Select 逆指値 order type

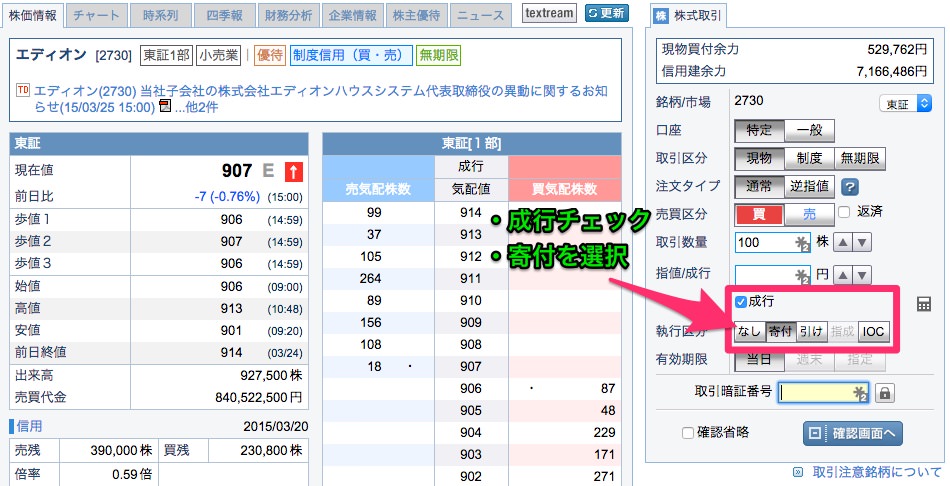click(x=809, y=187)
